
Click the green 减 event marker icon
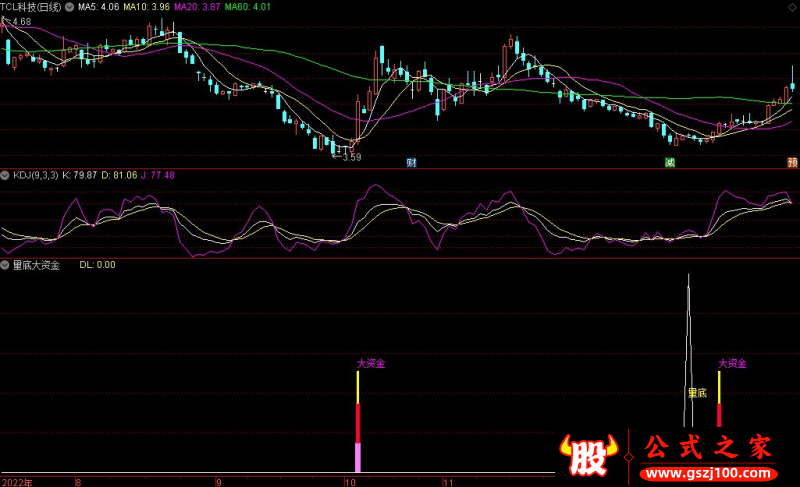pos(670,162)
